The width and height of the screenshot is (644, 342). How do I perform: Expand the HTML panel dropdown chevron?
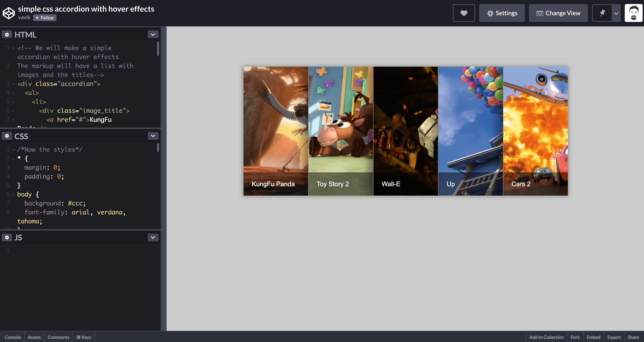(153, 34)
